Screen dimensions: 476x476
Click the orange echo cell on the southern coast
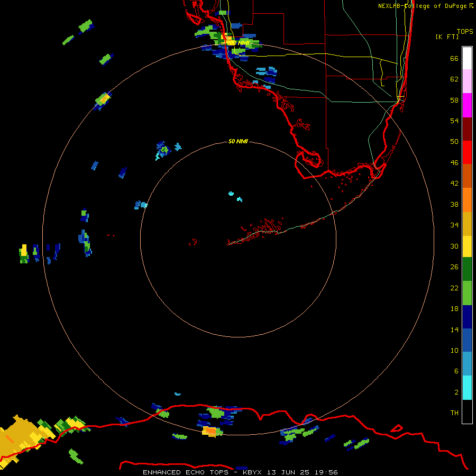[210, 431]
